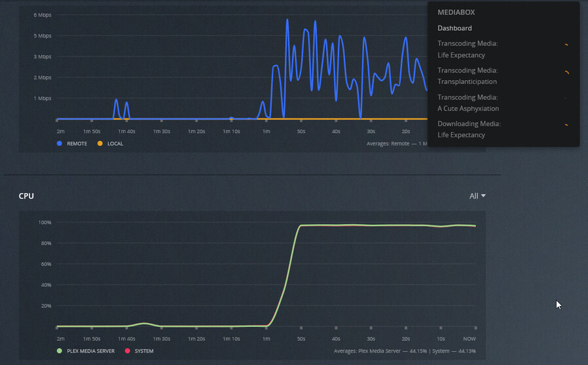
Task: Click the 6 Mbps label on bandwidth axis
Action: tap(43, 15)
